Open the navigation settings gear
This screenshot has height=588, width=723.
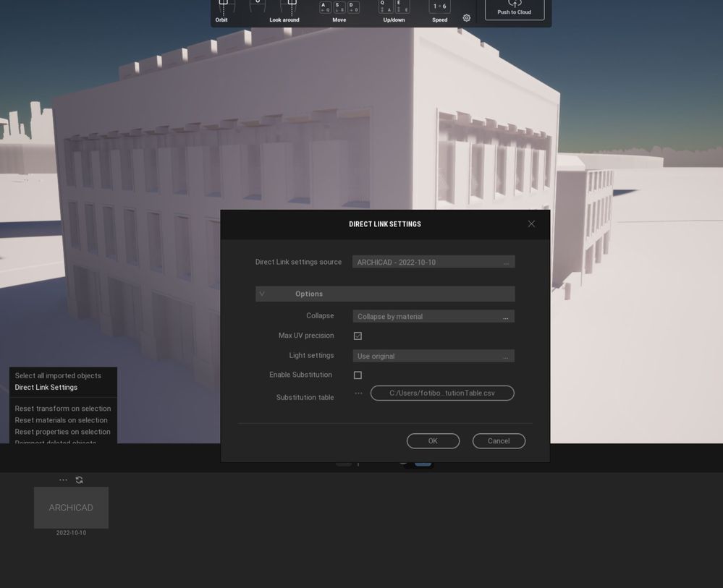tap(466, 17)
